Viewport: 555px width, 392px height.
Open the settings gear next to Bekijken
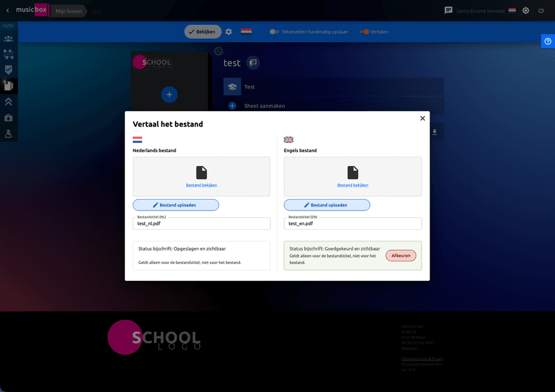[229, 32]
